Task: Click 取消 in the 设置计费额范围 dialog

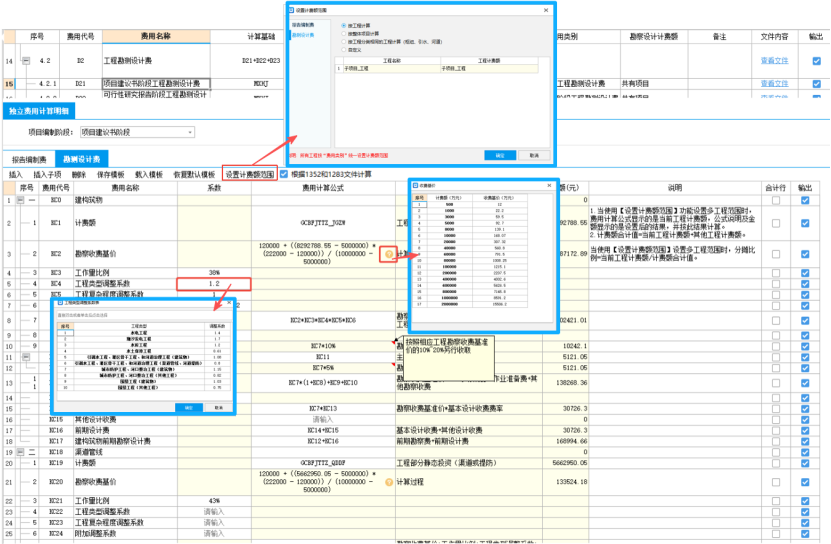Action: coord(534,155)
